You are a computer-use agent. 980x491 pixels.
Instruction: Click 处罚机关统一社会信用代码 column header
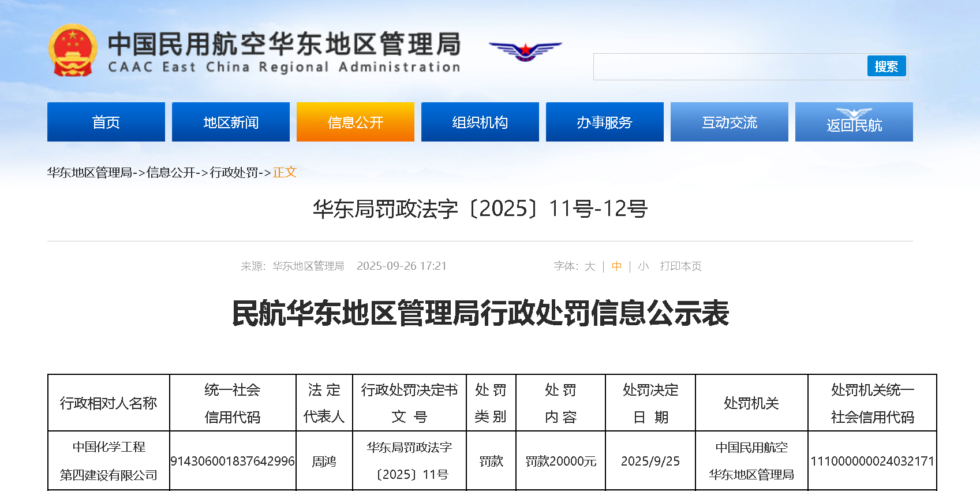pyautogui.click(x=872, y=403)
